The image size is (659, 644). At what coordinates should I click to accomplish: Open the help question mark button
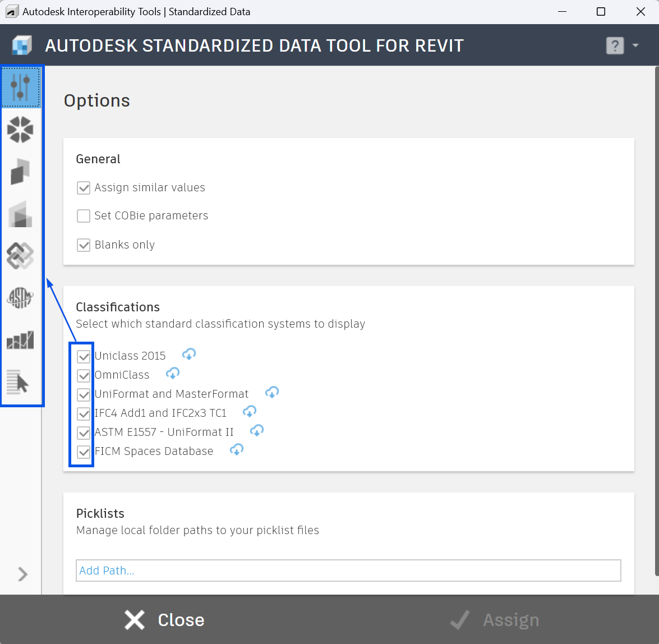click(615, 45)
